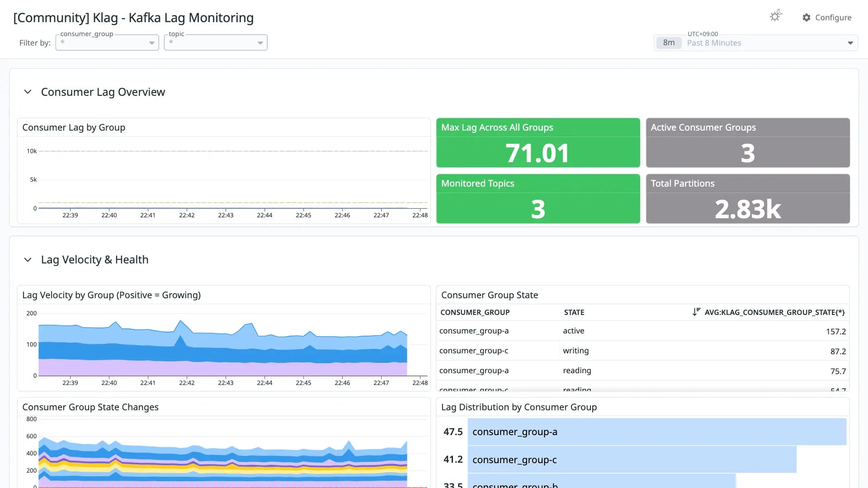Toggle the dark/light theme sun-moon icon
The height and width of the screenshot is (488, 868).
click(776, 16)
